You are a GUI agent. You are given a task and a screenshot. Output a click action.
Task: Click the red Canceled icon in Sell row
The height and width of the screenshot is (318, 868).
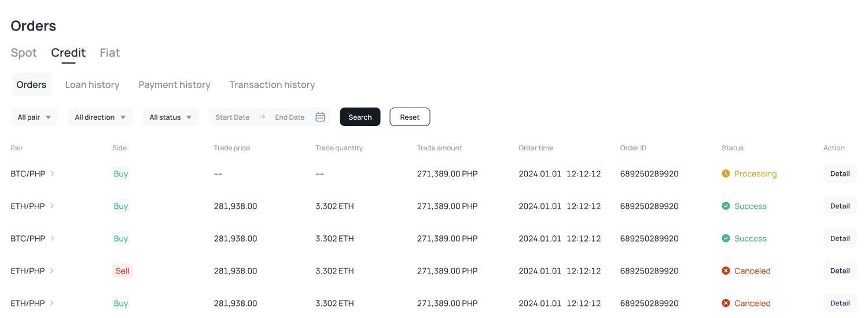coord(726,271)
